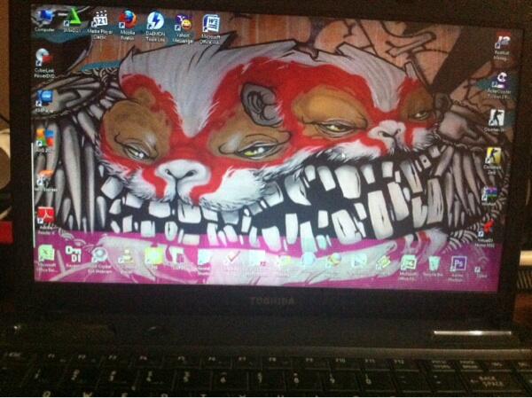This screenshot has height=398, width=532.
Task: Open the blue monitor shortcut icon
Action: point(45,101)
